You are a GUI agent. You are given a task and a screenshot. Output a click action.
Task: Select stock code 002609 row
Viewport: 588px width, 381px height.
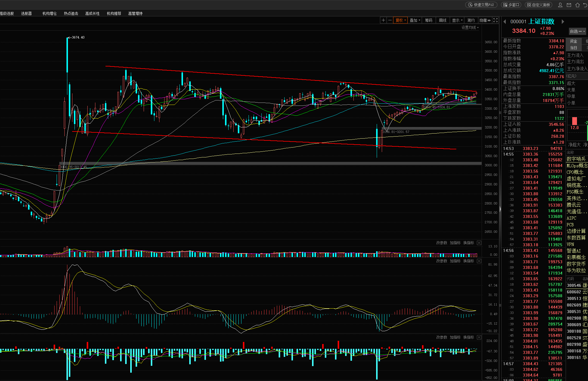pyautogui.click(x=577, y=305)
